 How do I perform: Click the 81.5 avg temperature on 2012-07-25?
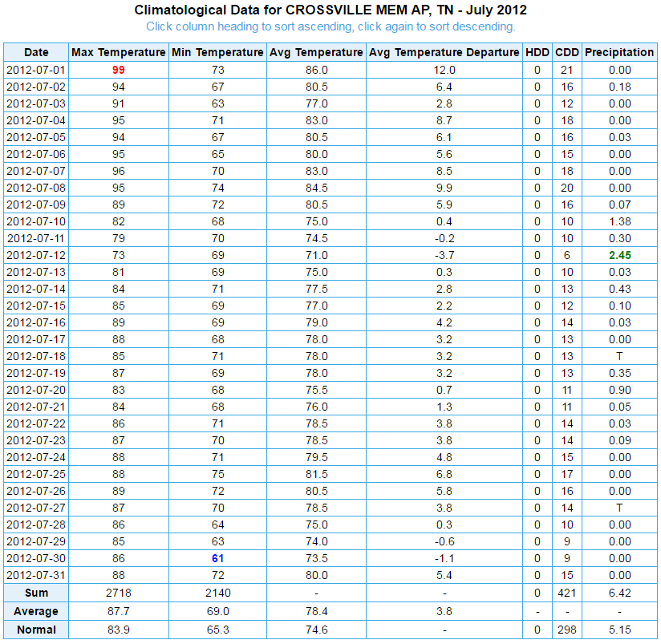point(317,474)
